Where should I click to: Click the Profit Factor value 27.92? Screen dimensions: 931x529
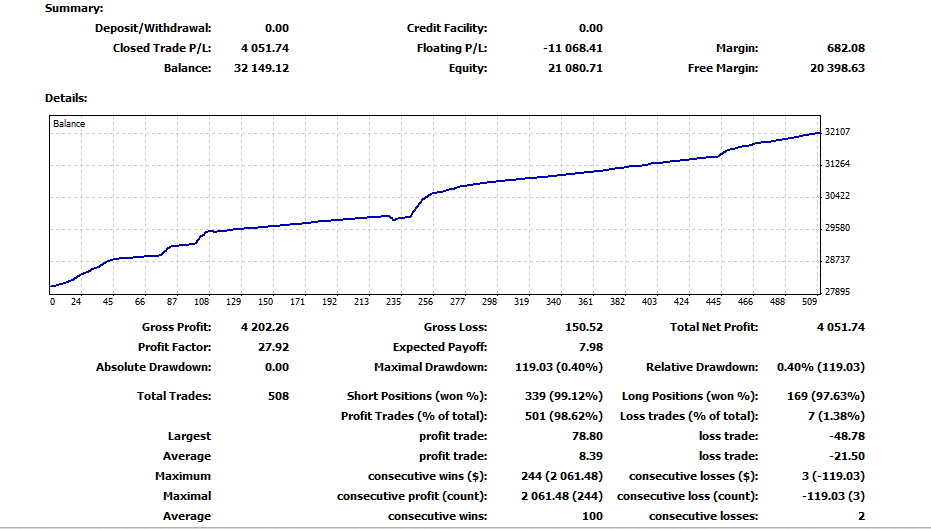[273, 347]
